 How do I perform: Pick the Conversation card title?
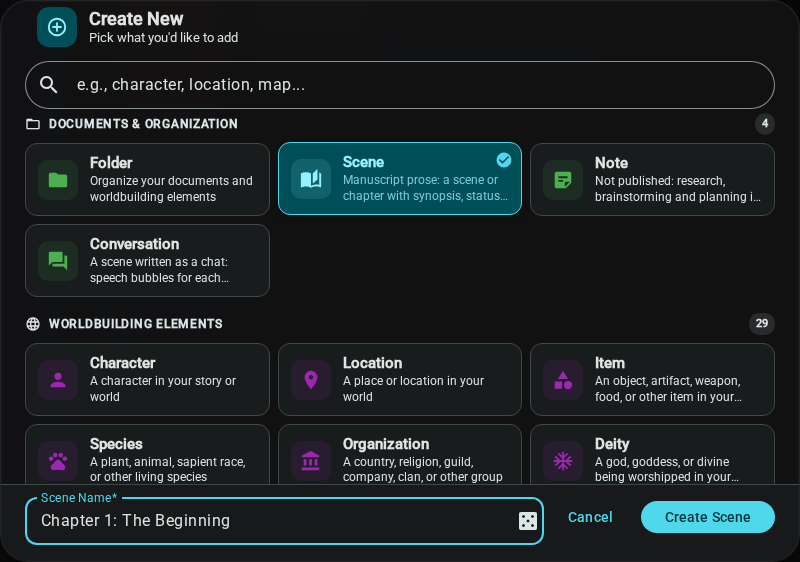135,244
